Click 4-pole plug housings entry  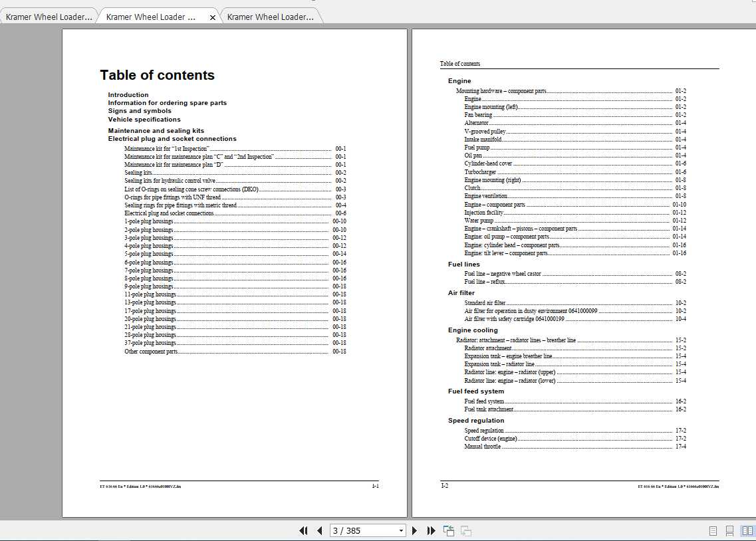[235, 246]
